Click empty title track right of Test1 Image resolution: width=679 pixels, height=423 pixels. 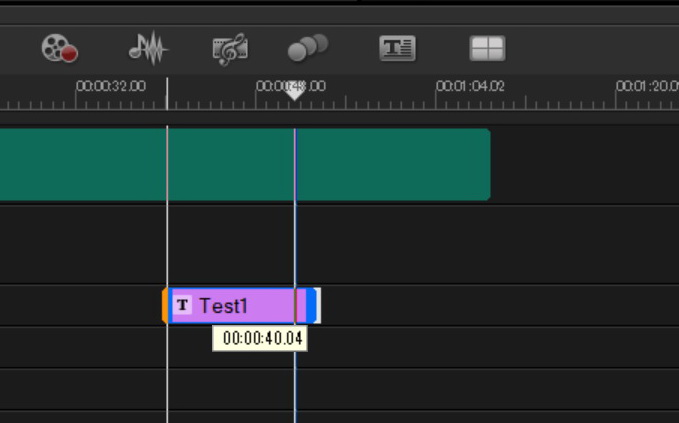coord(480,306)
